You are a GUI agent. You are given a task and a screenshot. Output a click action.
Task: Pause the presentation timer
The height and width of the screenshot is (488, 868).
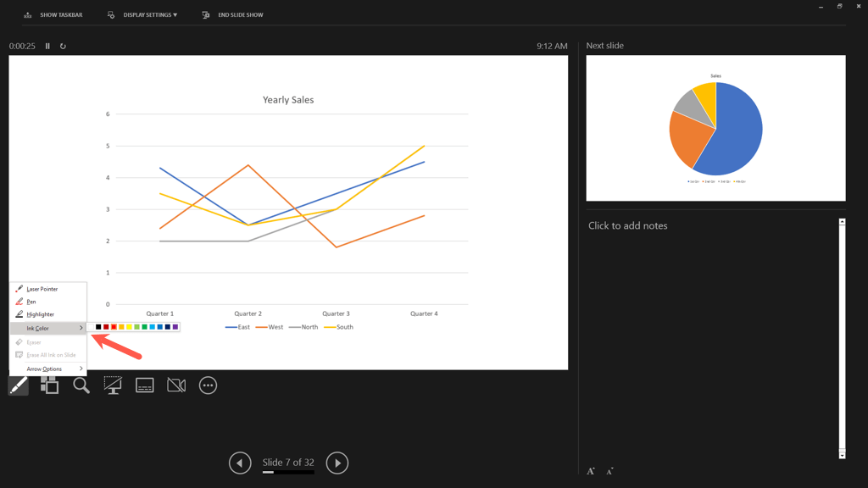(47, 46)
